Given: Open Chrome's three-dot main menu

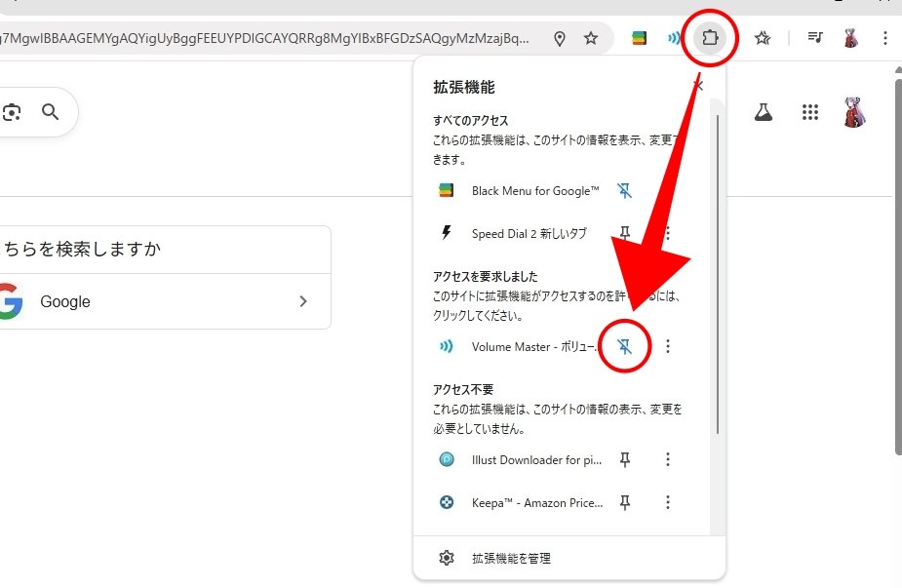Looking at the screenshot, I should (x=885, y=38).
